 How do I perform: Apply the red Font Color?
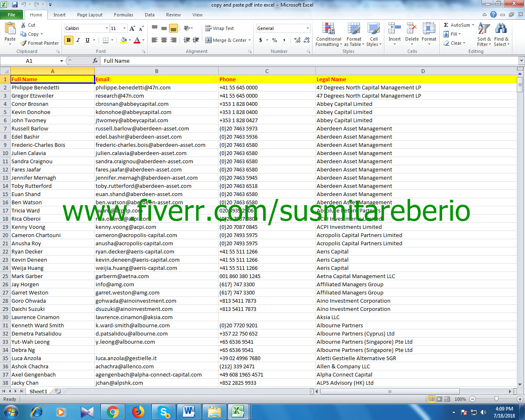(x=137, y=40)
